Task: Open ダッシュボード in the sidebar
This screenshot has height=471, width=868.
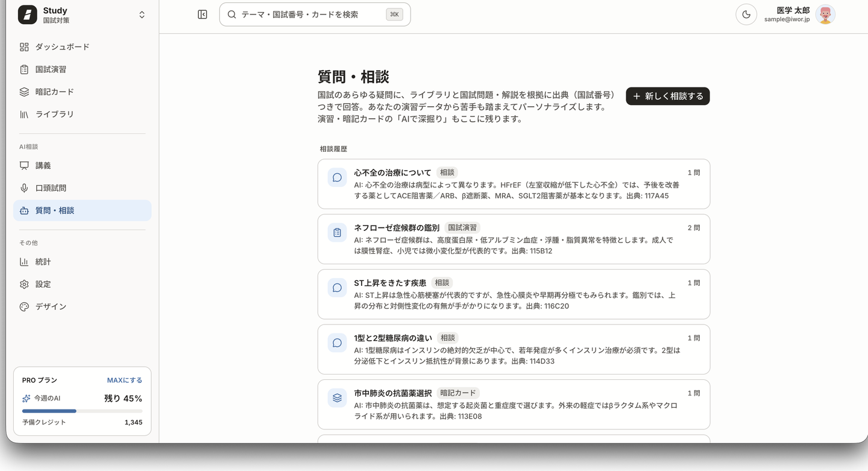Action: (x=82, y=47)
